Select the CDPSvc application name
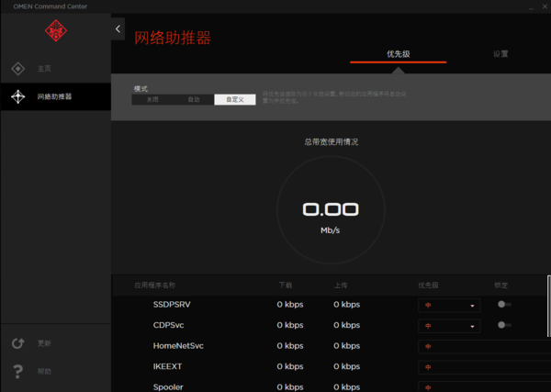551x392 pixels. pos(168,325)
